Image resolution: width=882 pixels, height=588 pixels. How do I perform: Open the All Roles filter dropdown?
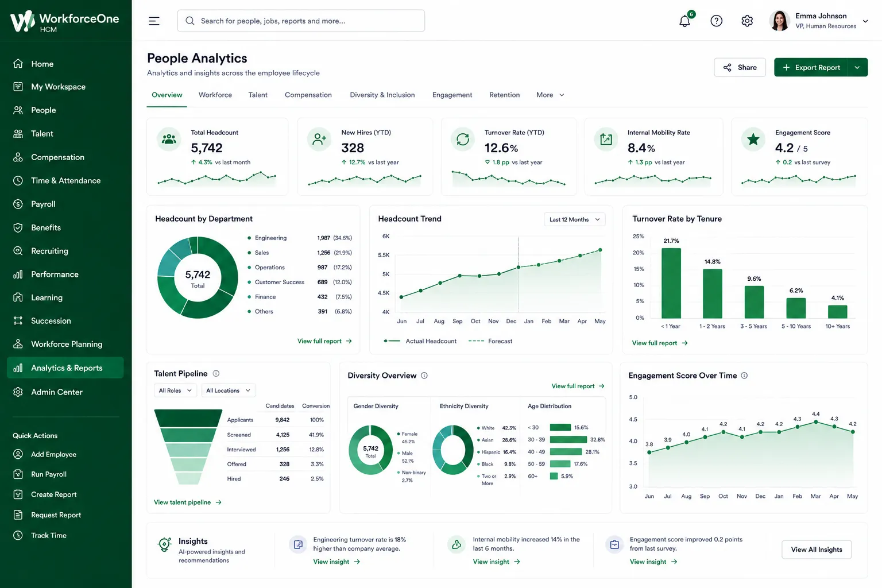click(175, 391)
